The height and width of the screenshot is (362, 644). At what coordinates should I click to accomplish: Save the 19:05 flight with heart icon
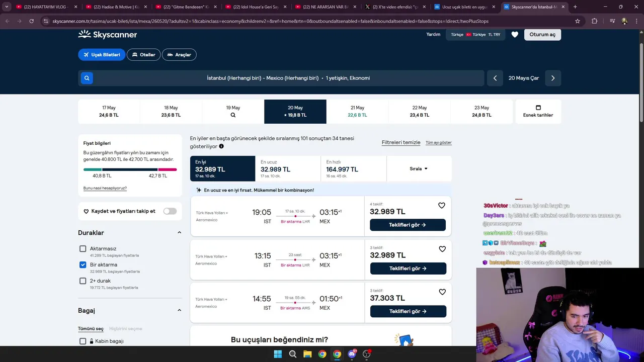[442, 205]
